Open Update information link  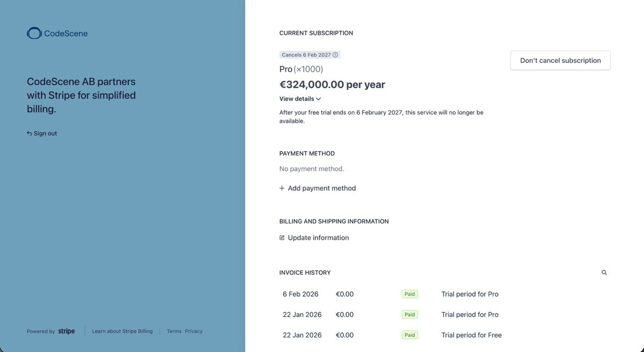[314, 238]
